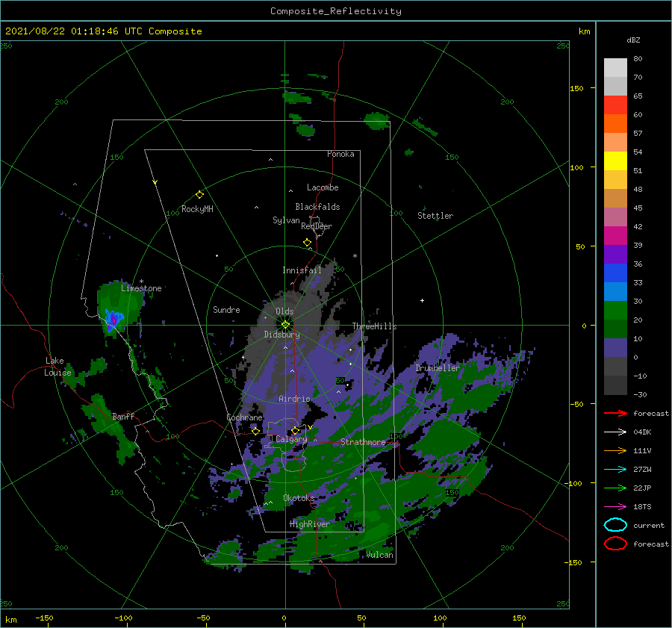
Task: Click the Banff label
Action: 123,417
